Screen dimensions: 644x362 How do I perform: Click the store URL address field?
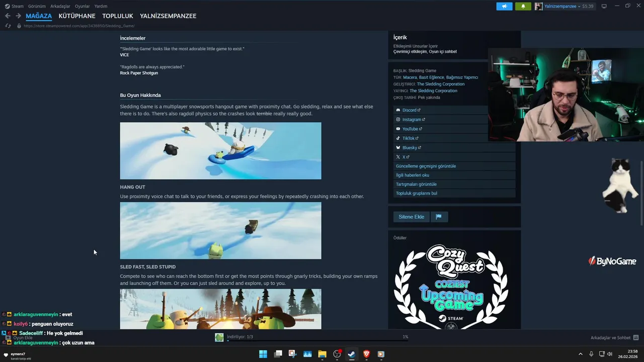pyautogui.click(x=79, y=26)
